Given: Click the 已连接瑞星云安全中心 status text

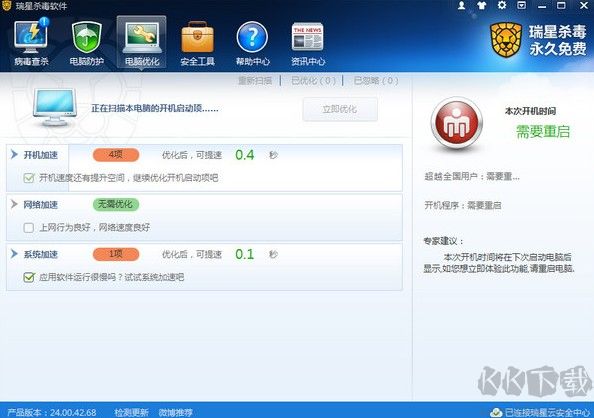Looking at the screenshot, I should pyautogui.click(x=548, y=412).
